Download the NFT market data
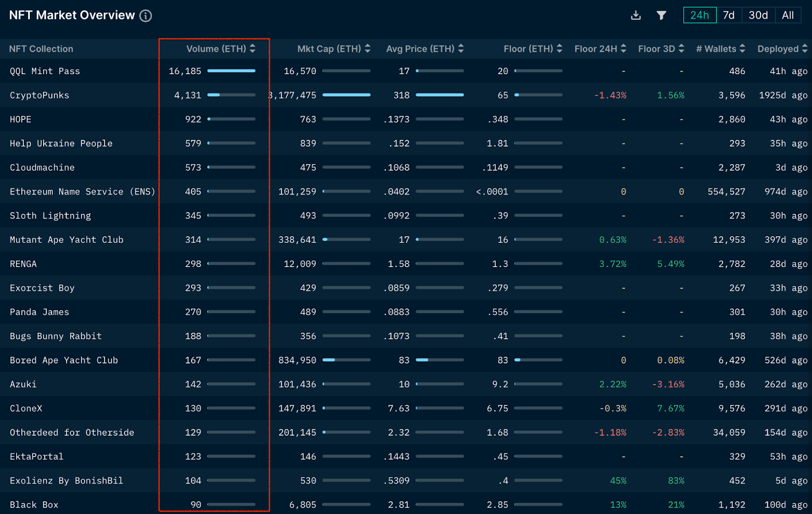812x514 pixels. coord(636,15)
